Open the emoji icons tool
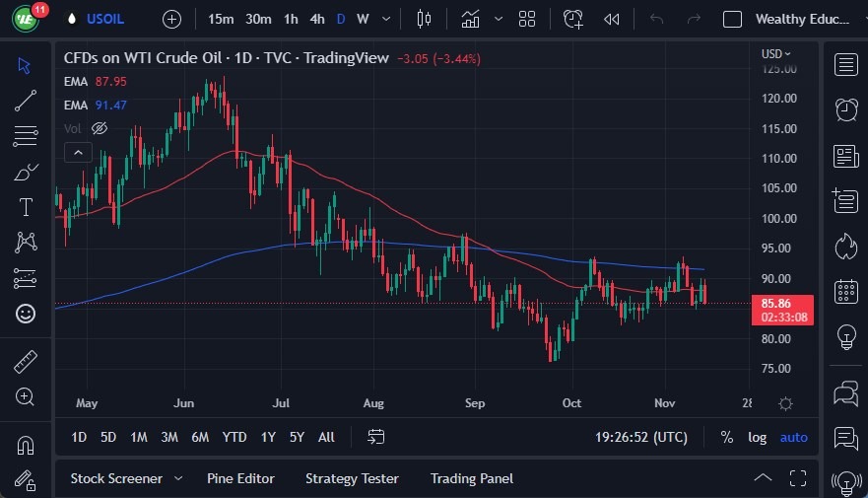This screenshot has width=868, height=498. tap(26, 314)
